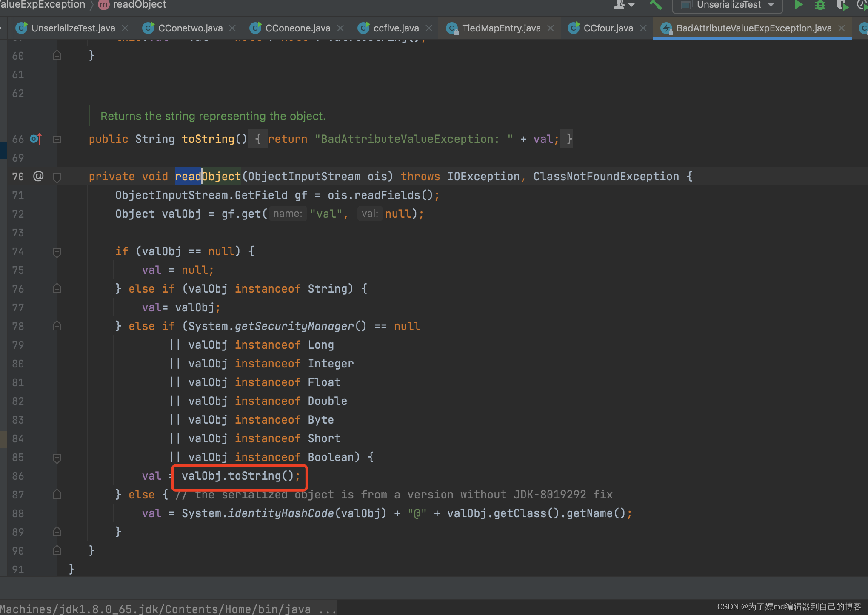Click the class icon on the ccfive.java tab
This screenshot has height=615, width=868.
363,28
